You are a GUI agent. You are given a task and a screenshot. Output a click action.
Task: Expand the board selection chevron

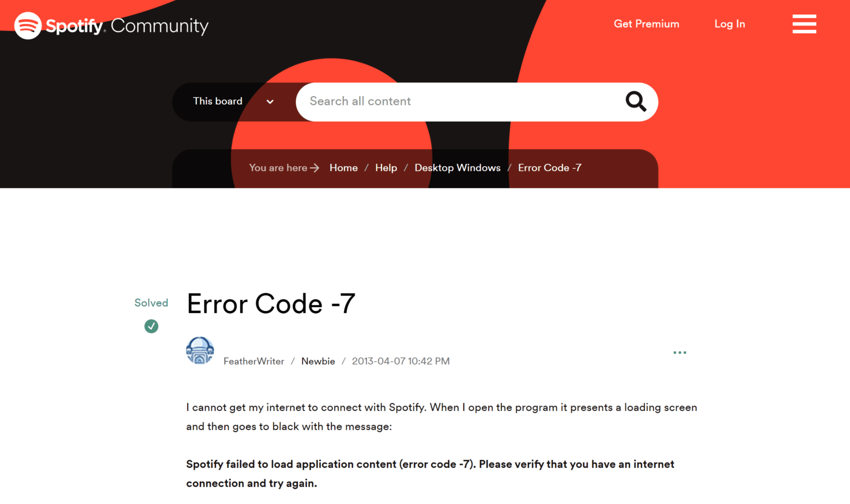269,102
